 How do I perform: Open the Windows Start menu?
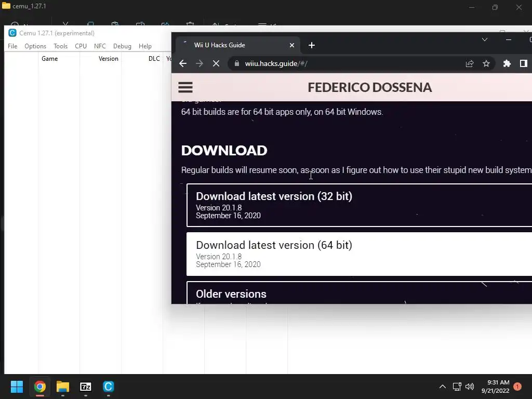[17, 387]
